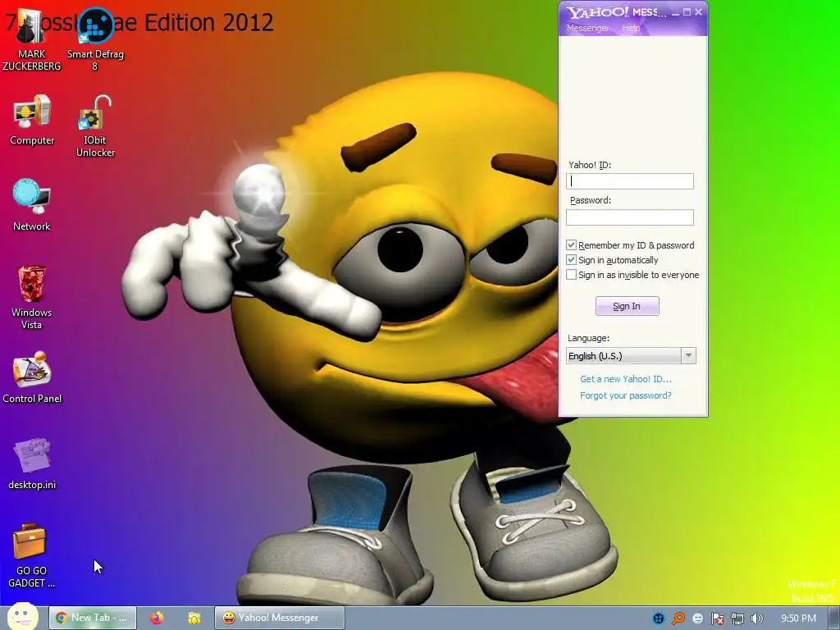Uncheck Remember my ID & password
Screen dimensions: 840x630
(x=571, y=245)
